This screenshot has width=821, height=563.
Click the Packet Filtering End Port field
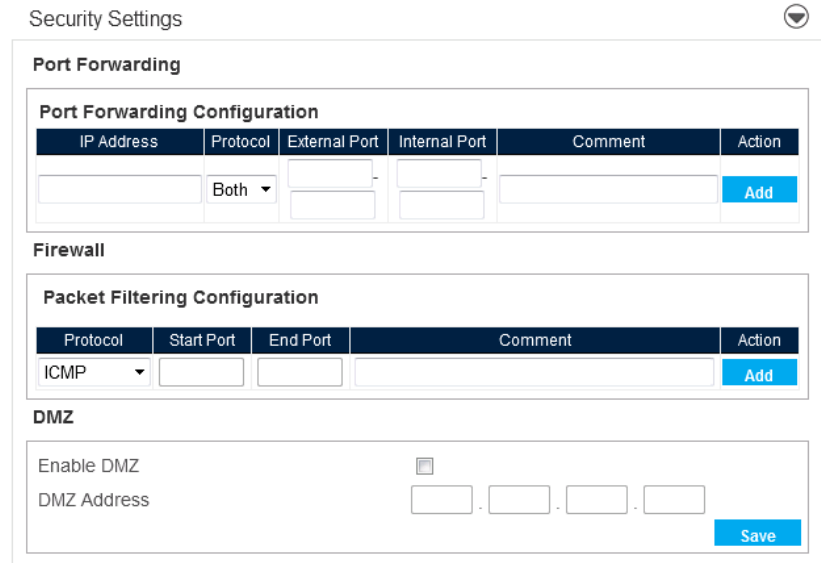[300, 373]
